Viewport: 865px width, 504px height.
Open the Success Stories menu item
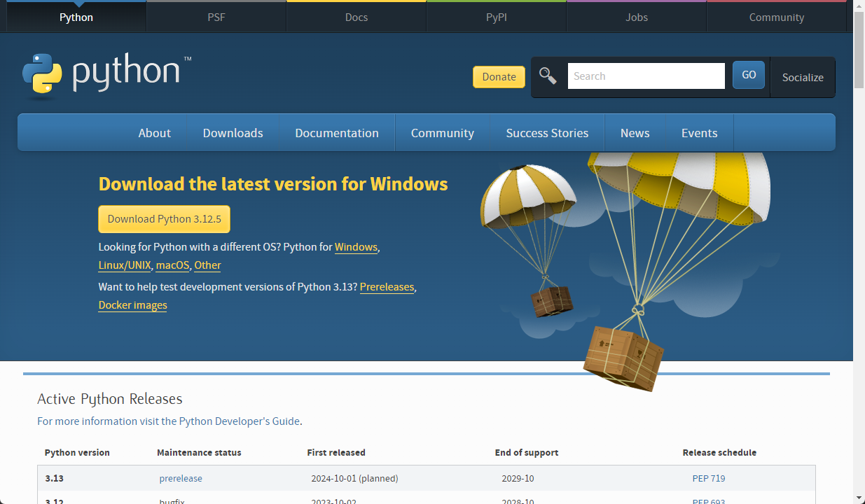tap(547, 133)
